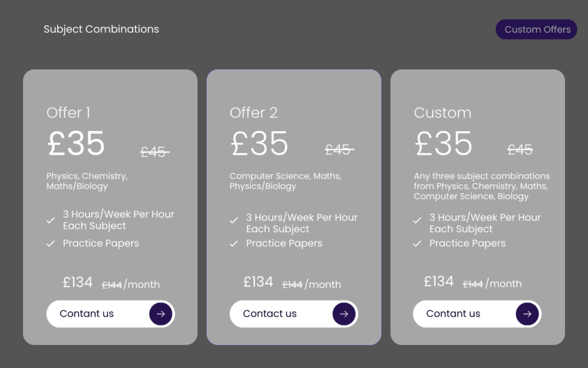Click checkmark beside Practice Papers in Offer 2
Viewport: 588px width, 368px height.
click(x=234, y=244)
